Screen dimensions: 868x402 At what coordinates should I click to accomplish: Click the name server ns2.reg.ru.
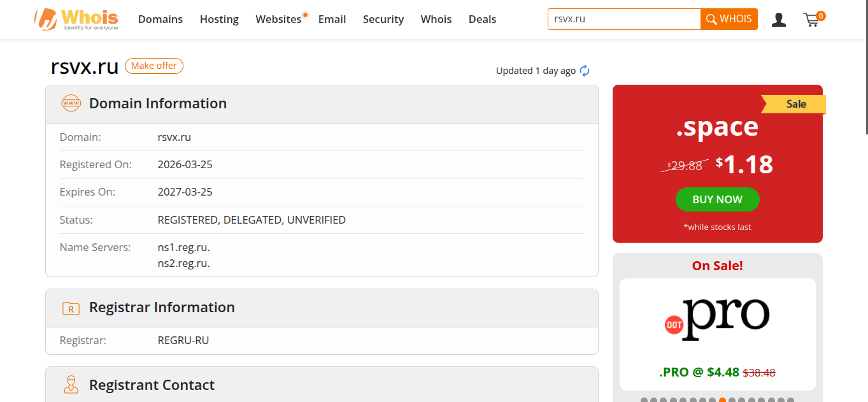pyautogui.click(x=184, y=263)
